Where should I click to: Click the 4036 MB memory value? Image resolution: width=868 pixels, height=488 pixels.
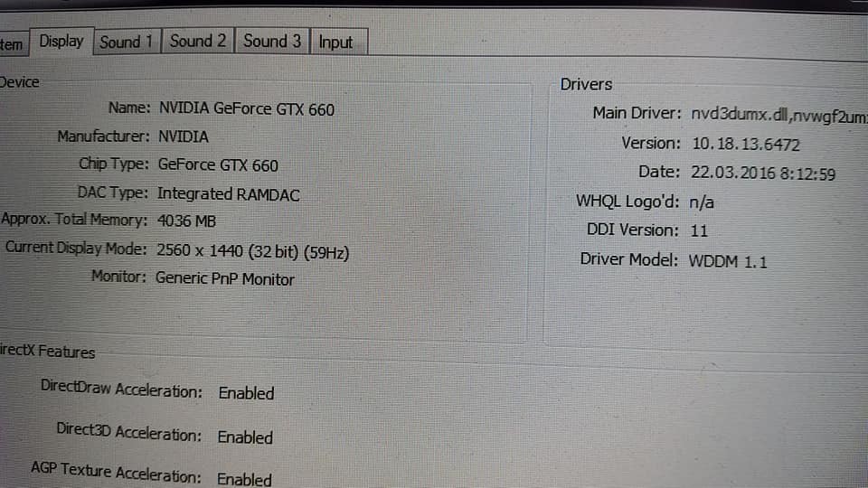pos(186,221)
